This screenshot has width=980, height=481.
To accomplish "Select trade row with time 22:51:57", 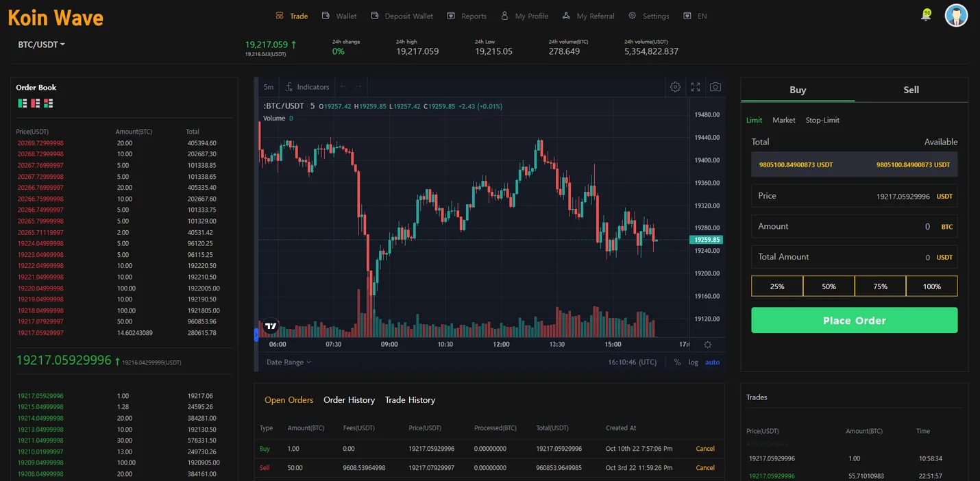I will point(855,476).
